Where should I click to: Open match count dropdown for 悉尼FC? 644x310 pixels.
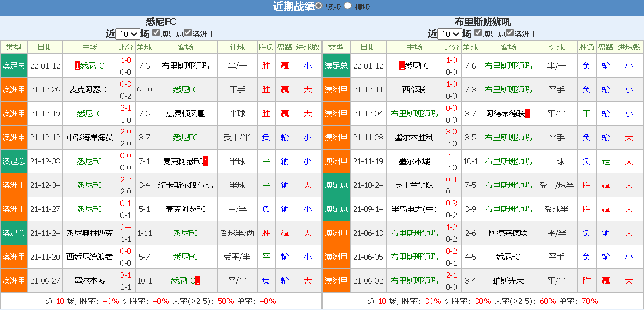point(128,34)
